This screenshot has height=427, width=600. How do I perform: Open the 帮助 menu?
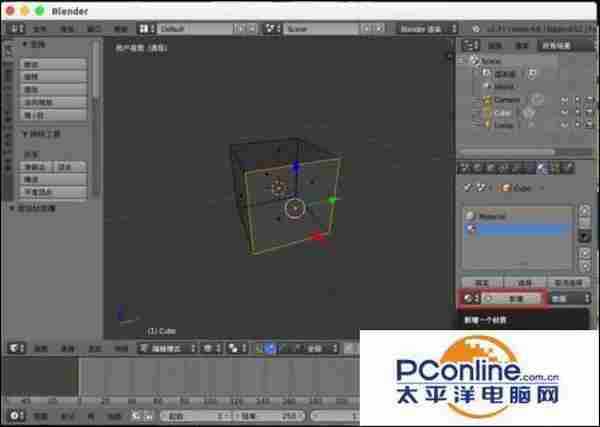coord(121,29)
